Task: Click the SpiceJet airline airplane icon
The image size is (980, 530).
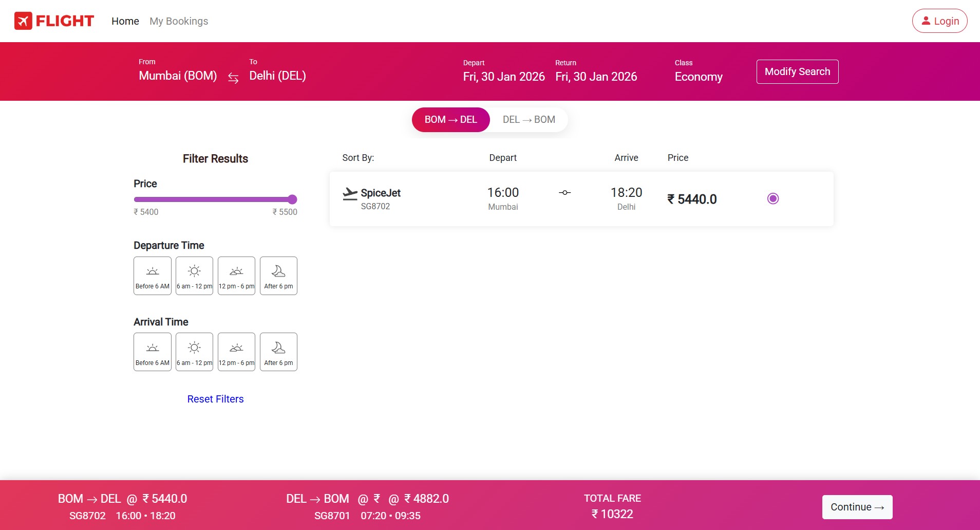Action: click(349, 193)
